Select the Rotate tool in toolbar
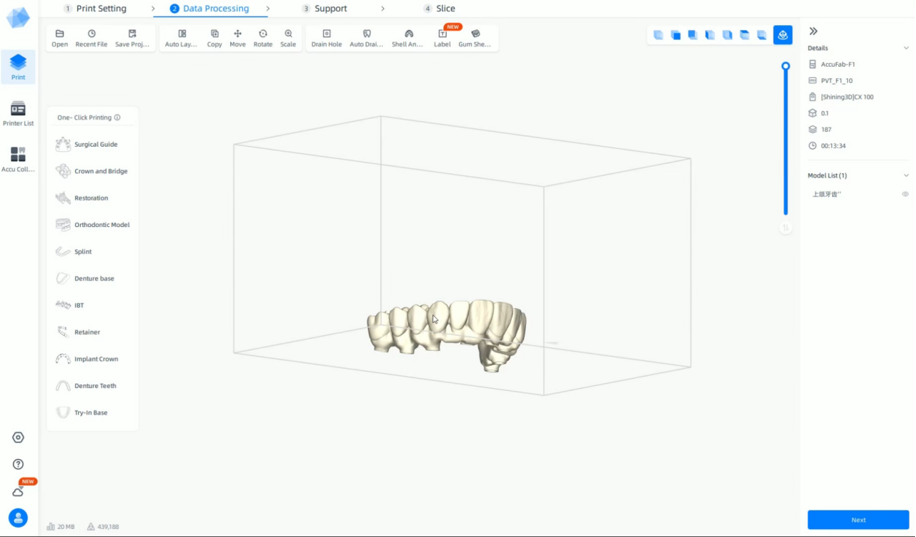This screenshot has height=537, width=916. click(x=263, y=38)
